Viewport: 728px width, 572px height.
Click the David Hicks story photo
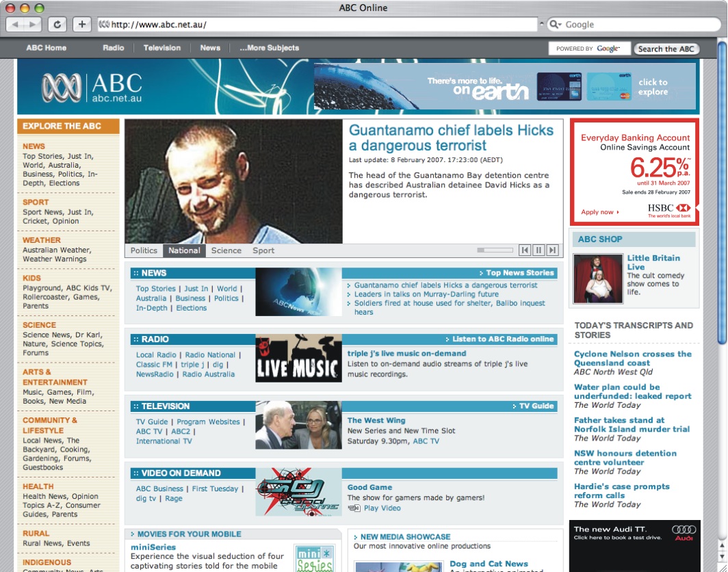click(x=234, y=181)
